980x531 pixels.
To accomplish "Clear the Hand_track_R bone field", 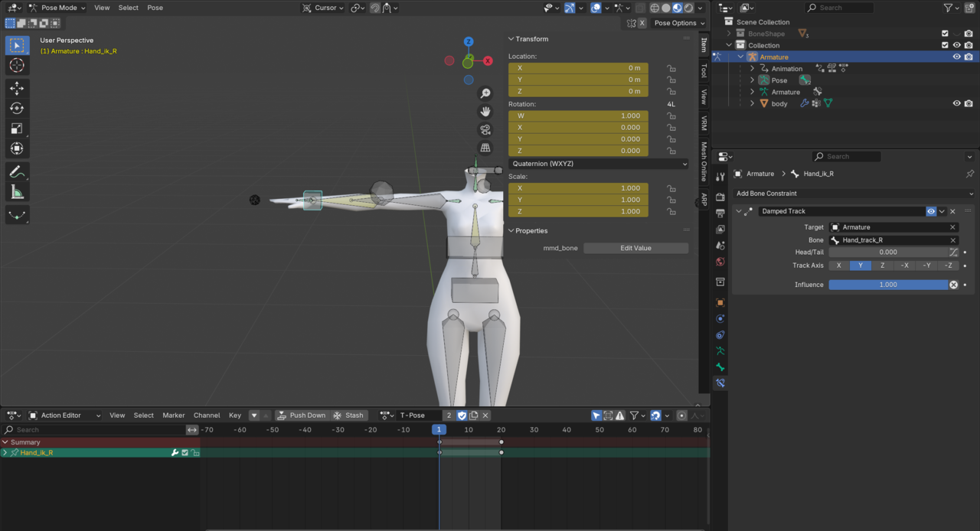I will coord(953,240).
